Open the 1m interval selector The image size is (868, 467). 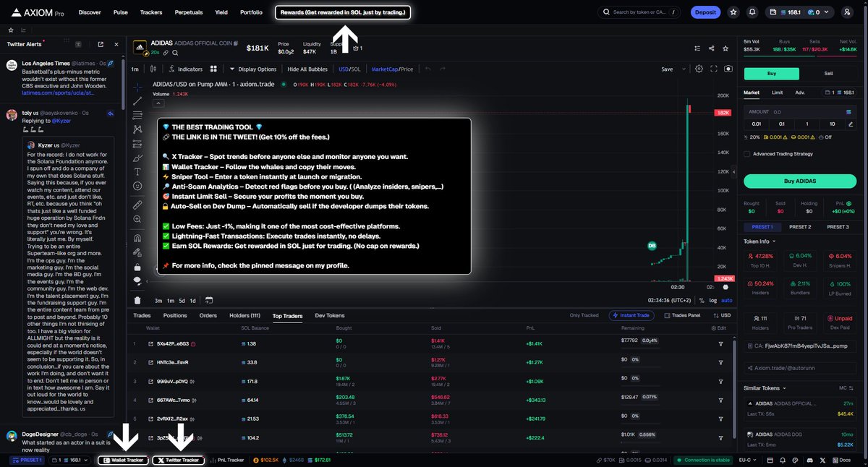(135, 69)
